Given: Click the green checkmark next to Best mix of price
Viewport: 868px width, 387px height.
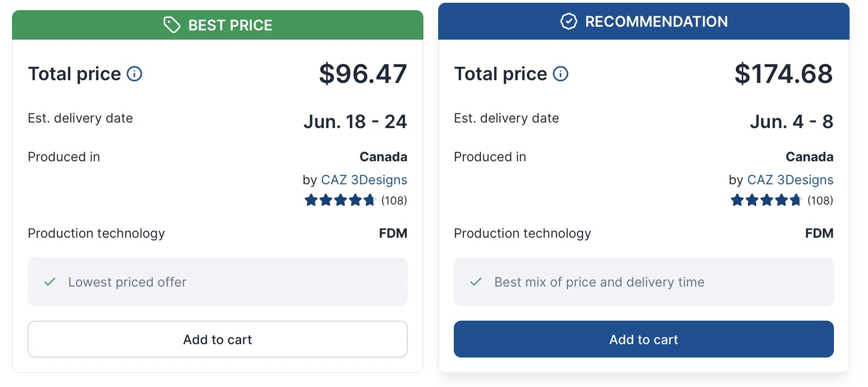Looking at the screenshot, I should 476,282.
